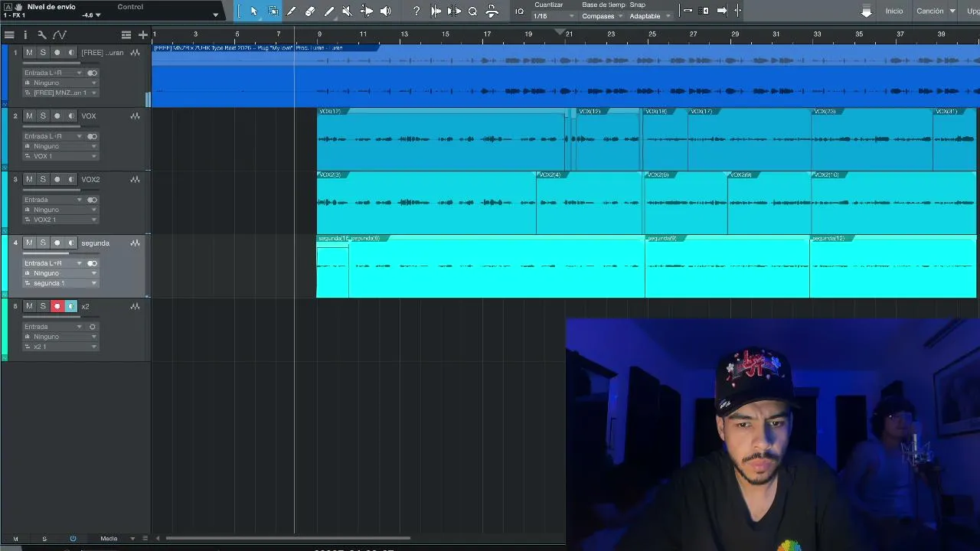Switch to the Canción page
Screen dimensions: 980x551
(930, 11)
